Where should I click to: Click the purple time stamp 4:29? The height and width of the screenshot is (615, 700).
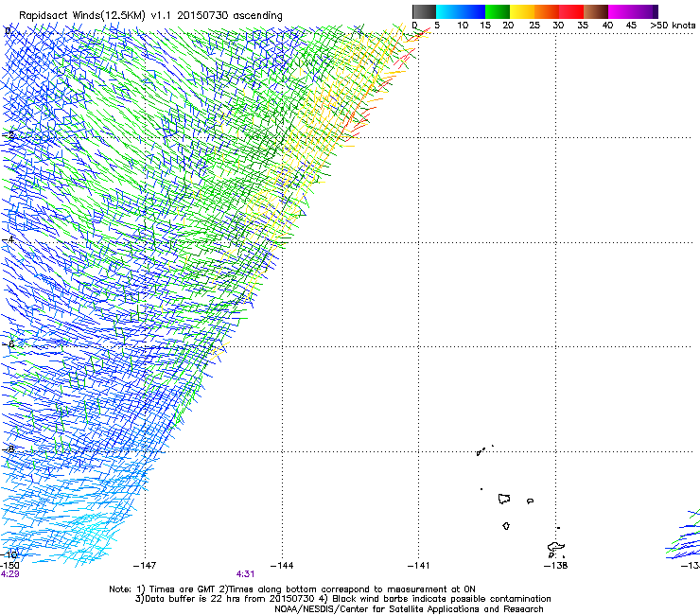click(9, 574)
